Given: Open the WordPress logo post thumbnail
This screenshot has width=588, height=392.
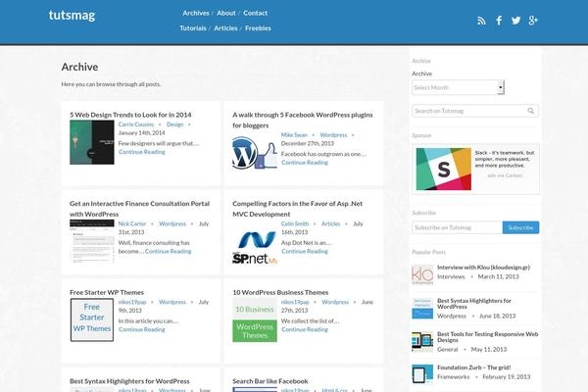Looking at the screenshot, I should pos(254,154).
